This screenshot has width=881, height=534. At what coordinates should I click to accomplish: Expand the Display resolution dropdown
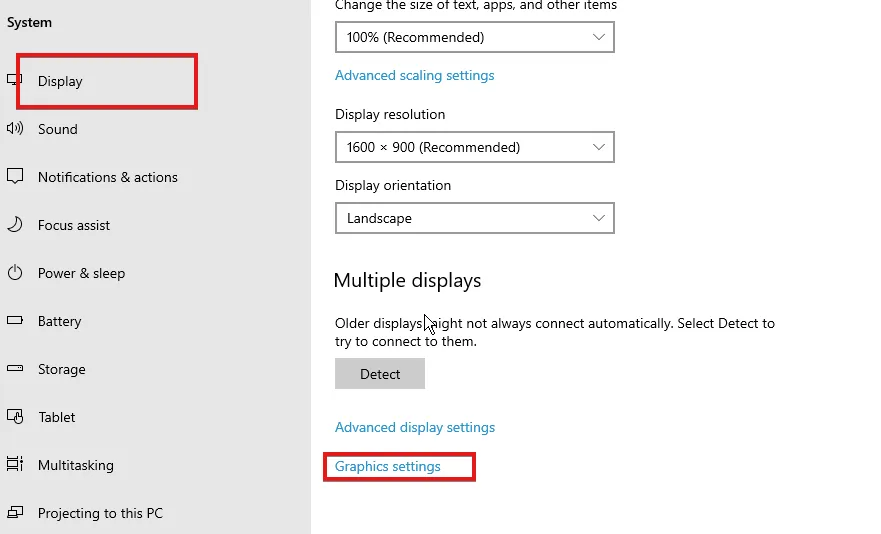[474, 147]
